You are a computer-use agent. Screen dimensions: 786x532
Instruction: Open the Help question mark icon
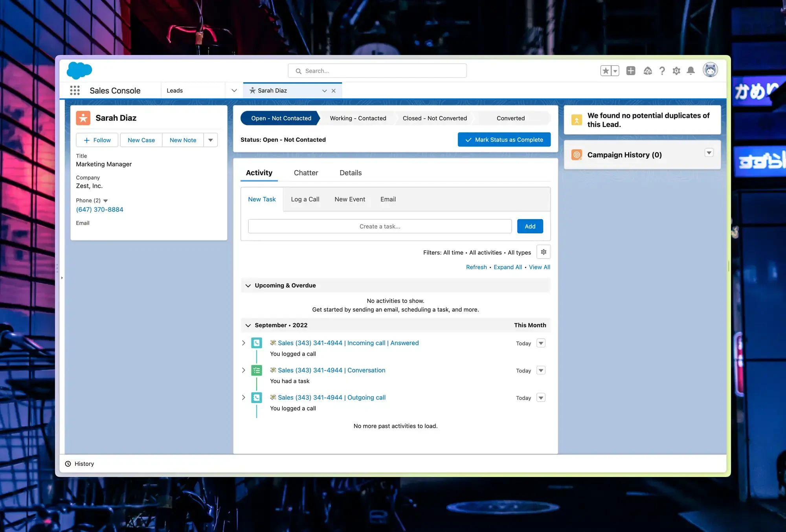click(662, 71)
